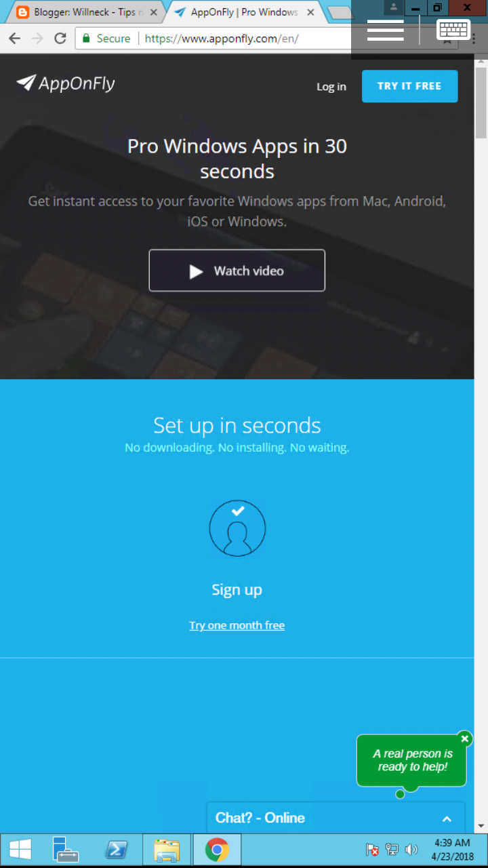The width and height of the screenshot is (488, 868).
Task: Open Windows Start button
Action: pos(20,850)
